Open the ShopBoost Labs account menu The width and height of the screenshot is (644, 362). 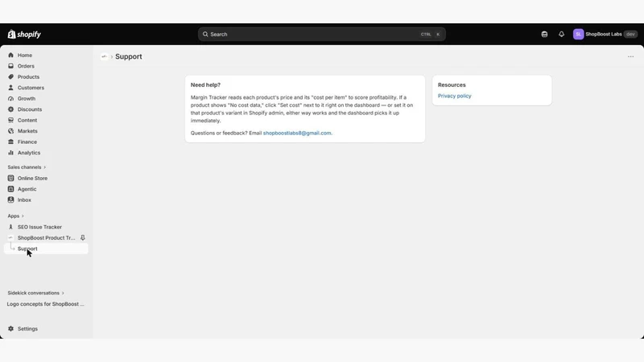tap(605, 35)
